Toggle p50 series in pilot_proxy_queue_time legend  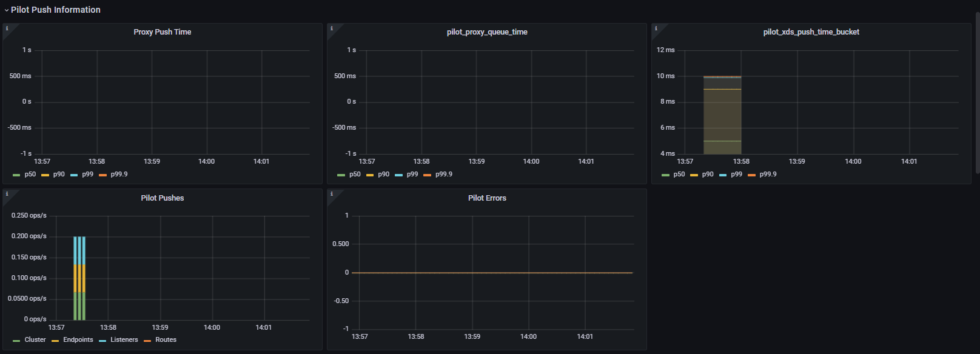[355, 175]
